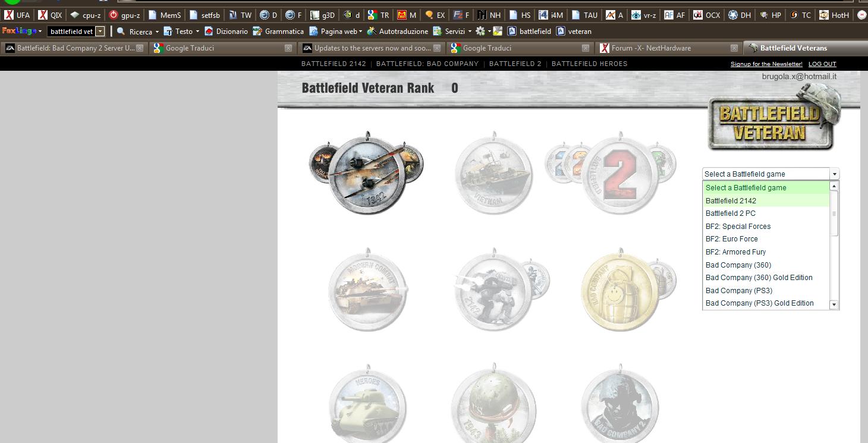868x443 pixels.
Task: Open the FoxLingo gear settings dropdown
Action: [483, 31]
